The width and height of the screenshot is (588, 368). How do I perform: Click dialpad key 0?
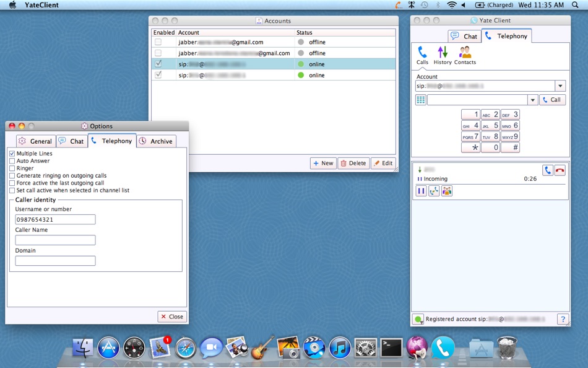tap(490, 147)
